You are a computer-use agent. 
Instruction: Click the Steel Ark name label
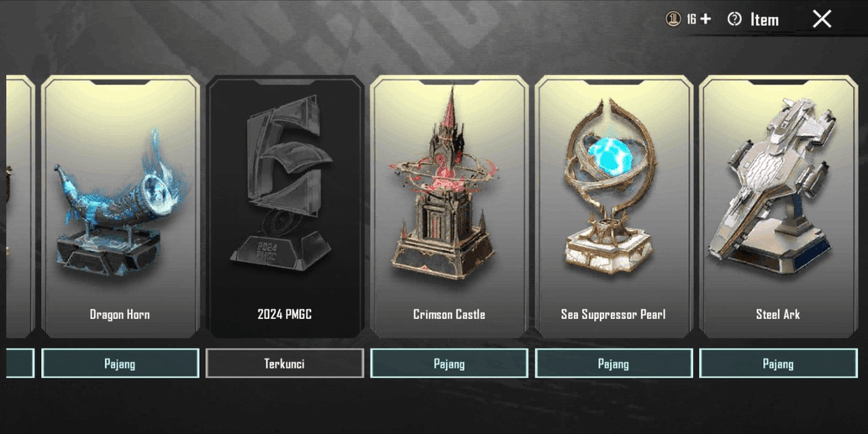[778, 314]
